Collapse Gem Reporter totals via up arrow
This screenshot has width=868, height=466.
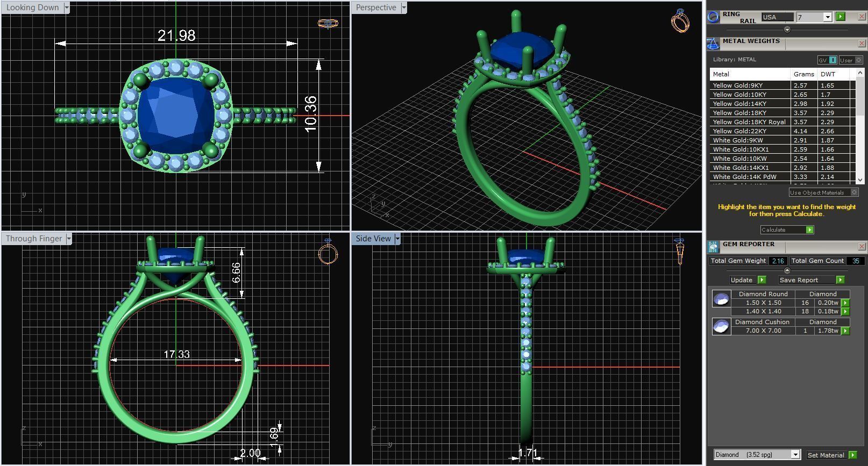[x=787, y=270]
